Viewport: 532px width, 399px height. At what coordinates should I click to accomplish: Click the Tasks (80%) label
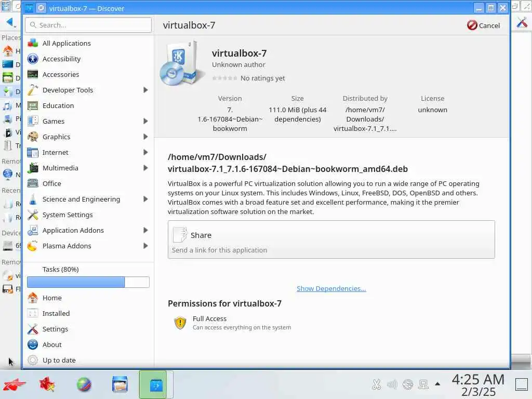(x=60, y=270)
